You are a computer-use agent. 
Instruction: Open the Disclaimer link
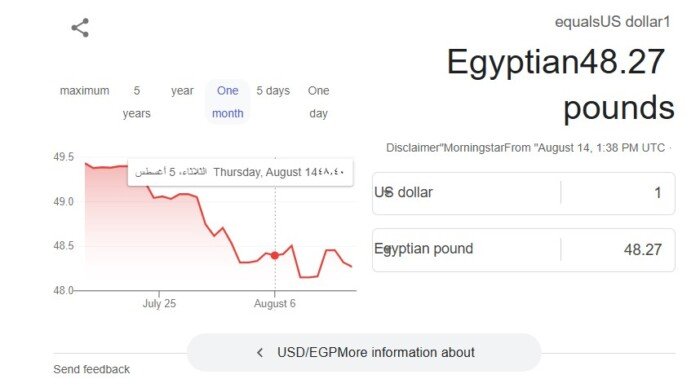[413, 148]
